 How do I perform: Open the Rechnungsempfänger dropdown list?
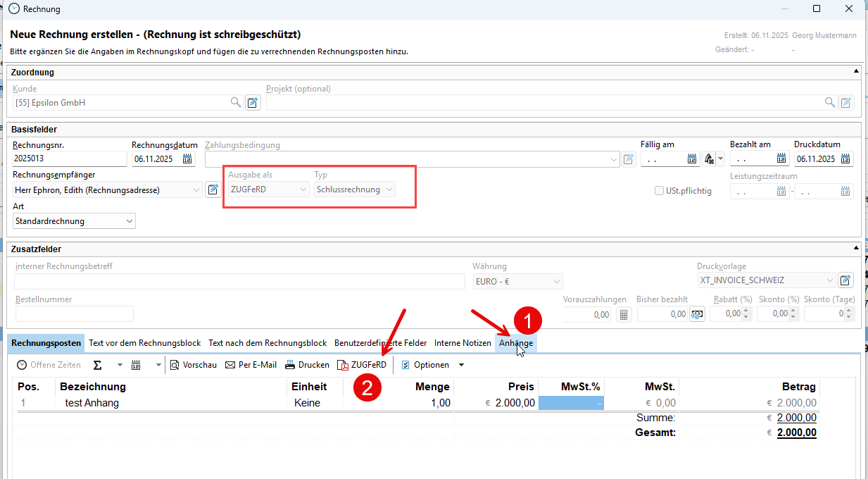pyautogui.click(x=196, y=189)
